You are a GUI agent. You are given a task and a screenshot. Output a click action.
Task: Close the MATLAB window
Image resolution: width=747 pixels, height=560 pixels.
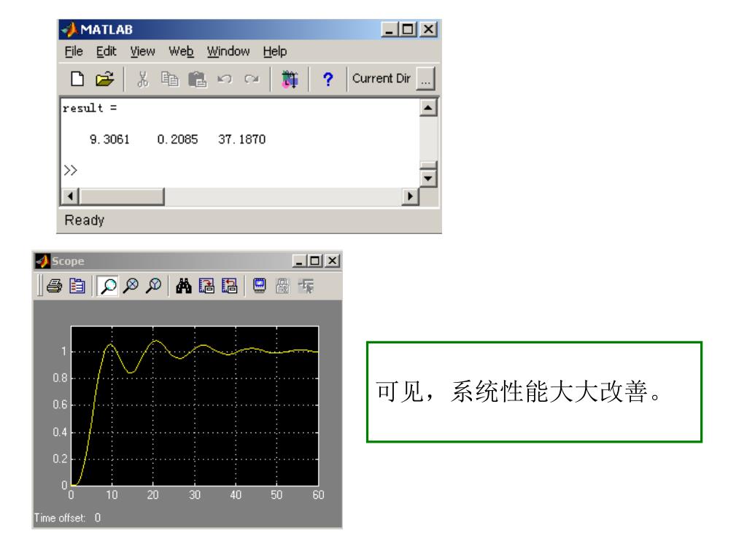click(x=428, y=29)
